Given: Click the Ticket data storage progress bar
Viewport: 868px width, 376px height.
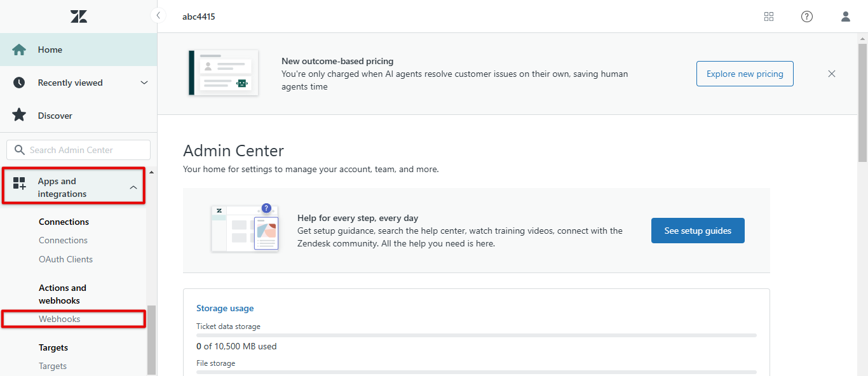Looking at the screenshot, I should (476, 335).
